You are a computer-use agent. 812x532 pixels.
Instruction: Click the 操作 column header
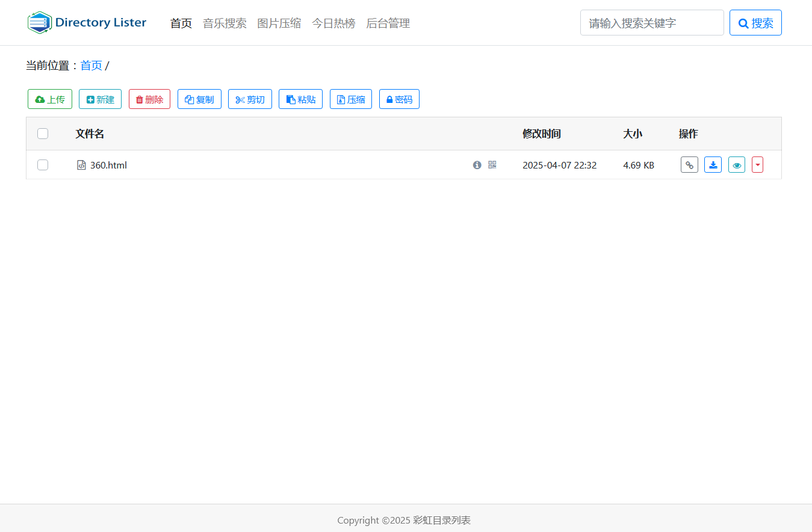point(689,134)
